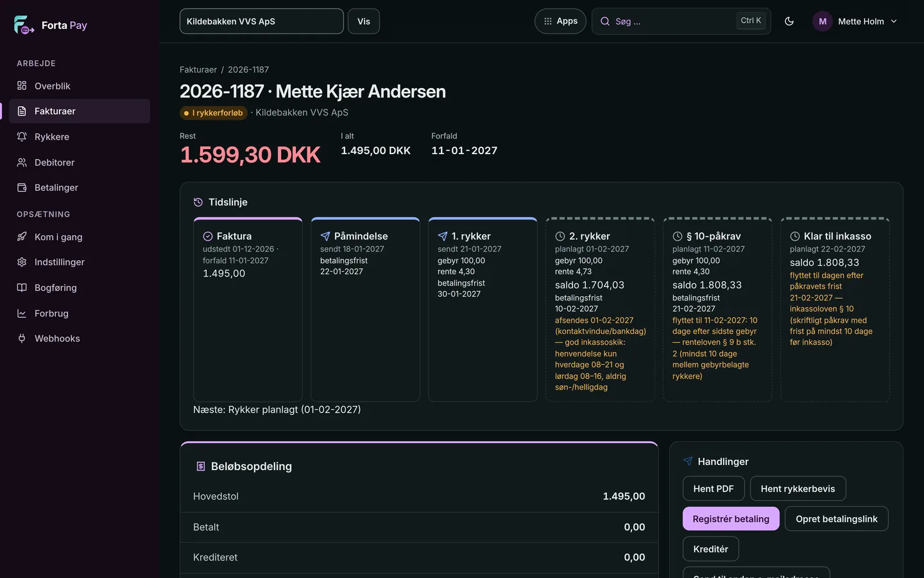924x578 pixels.
Task: Click the I rykkerforløb status badge
Action: coord(214,113)
